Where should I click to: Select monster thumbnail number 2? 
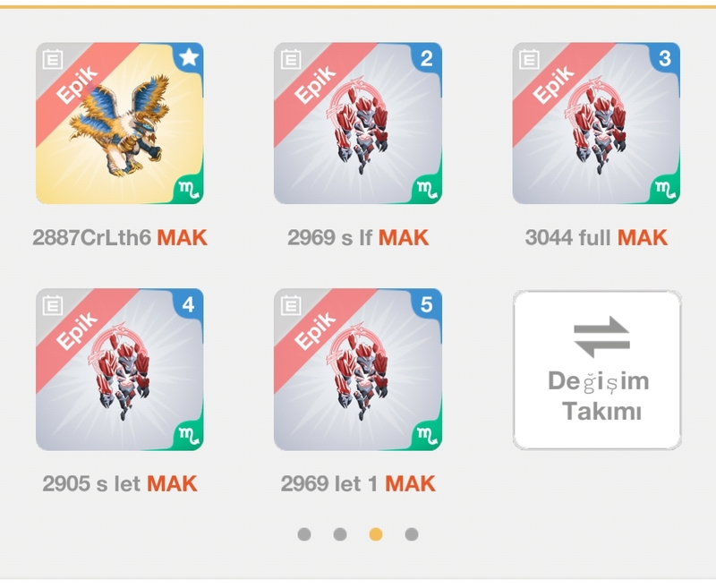click(358, 124)
